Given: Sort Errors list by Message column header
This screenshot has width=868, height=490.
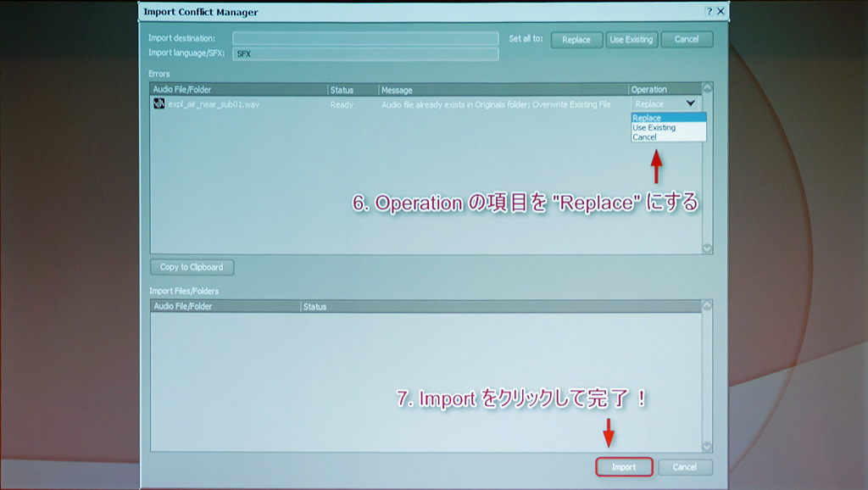Looking at the screenshot, I should point(504,89).
